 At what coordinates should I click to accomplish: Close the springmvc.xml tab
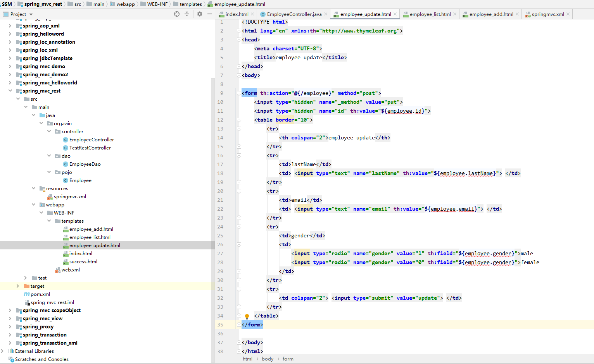pos(568,14)
